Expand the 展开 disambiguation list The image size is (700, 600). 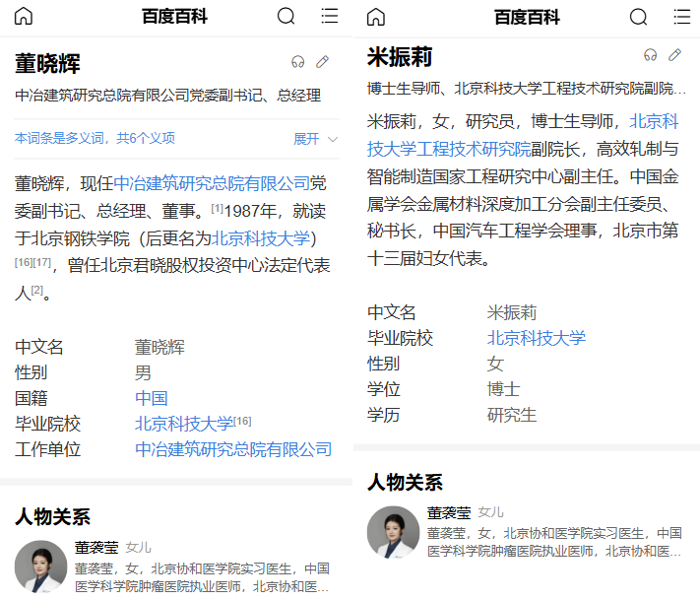[315, 139]
